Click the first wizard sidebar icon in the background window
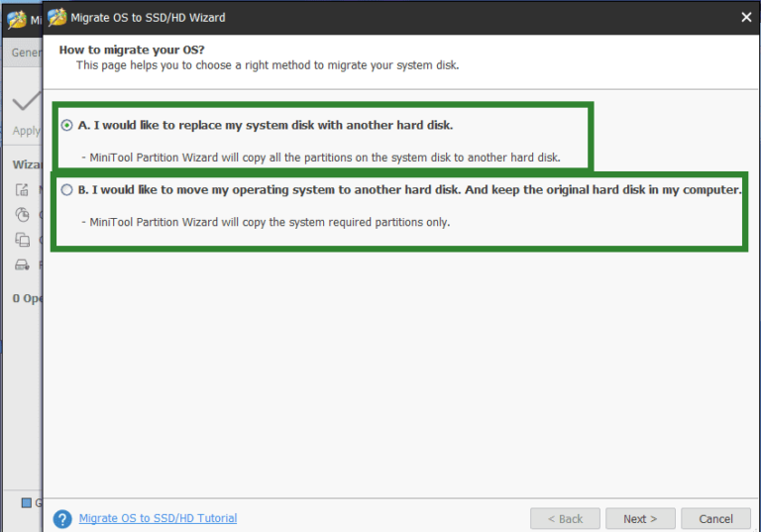 (x=22, y=189)
